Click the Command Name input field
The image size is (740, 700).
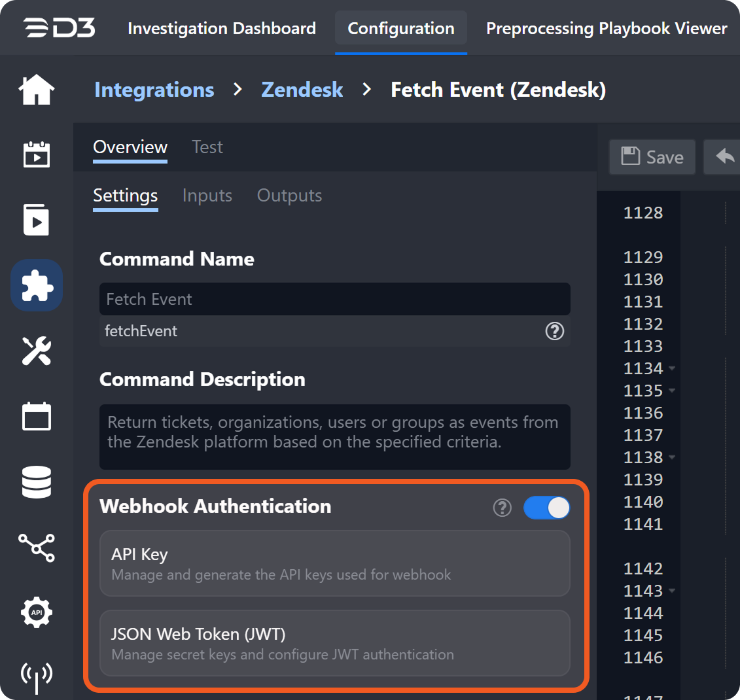coord(334,300)
